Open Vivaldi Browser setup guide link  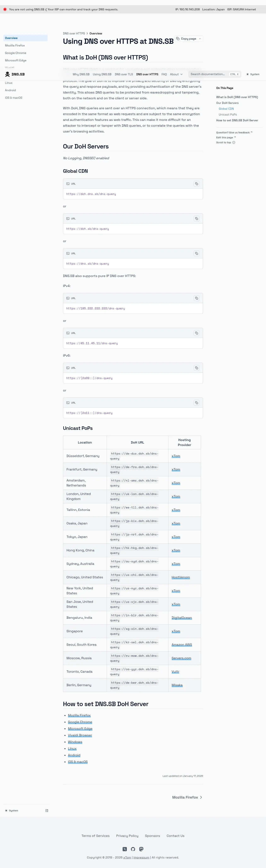80,735
